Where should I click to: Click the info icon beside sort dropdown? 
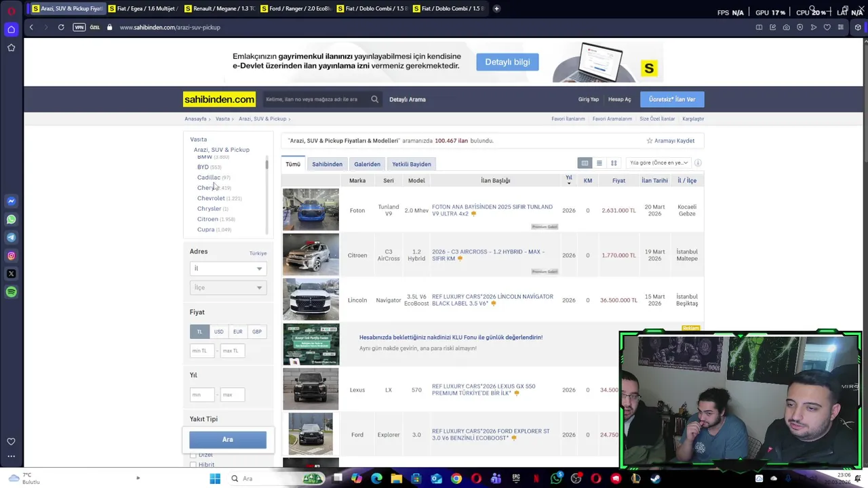point(698,163)
